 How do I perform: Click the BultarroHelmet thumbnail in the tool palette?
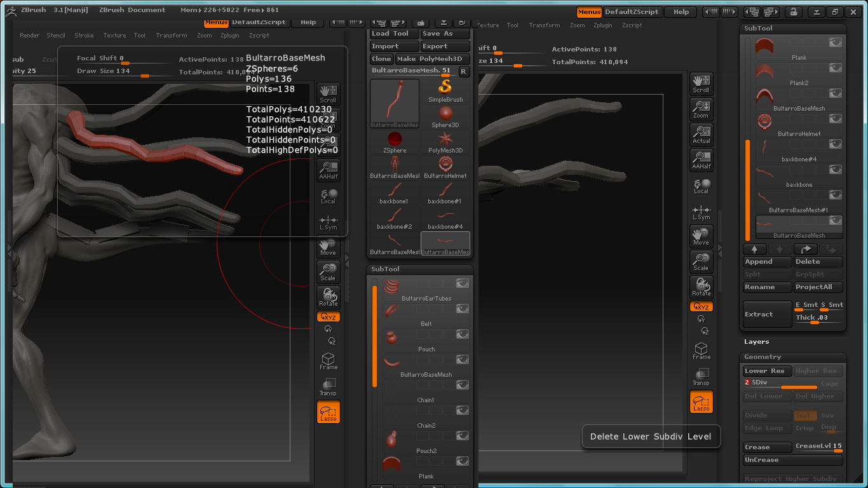point(445,165)
